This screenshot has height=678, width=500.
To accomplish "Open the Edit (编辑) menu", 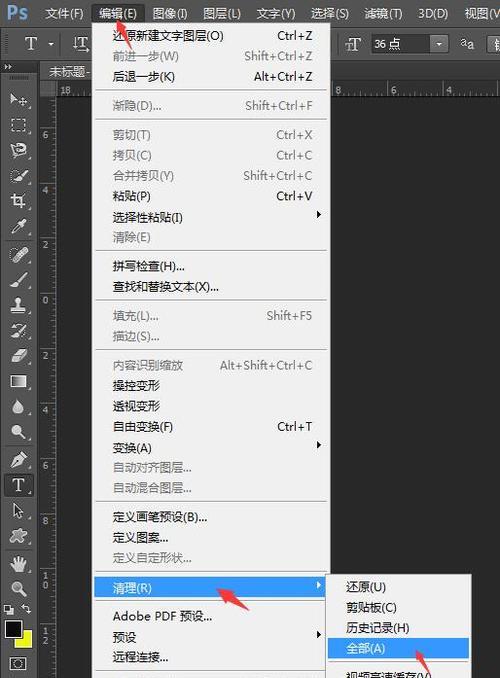I will pyautogui.click(x=118, y=13).
